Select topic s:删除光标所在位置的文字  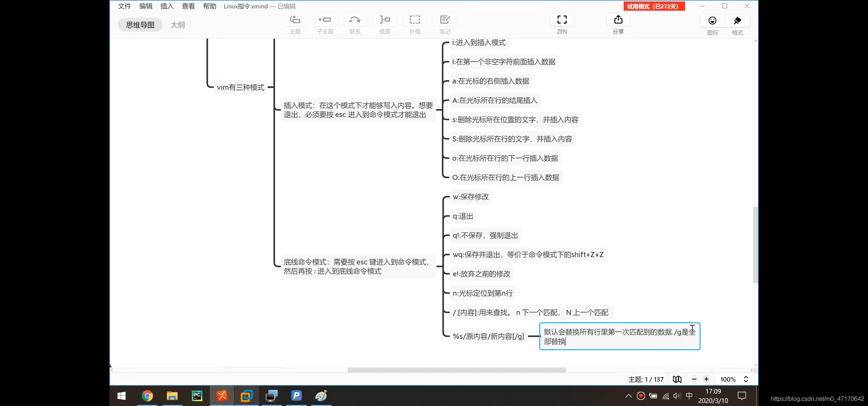click(515, 120)
